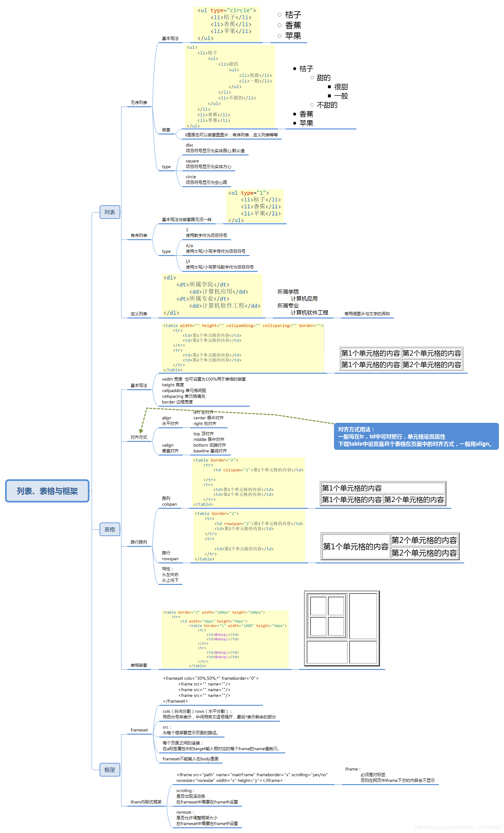Click the rendered nested list with 很甜 item
Image resolution: width=504 pixels, height=833 pixels.
320,96
